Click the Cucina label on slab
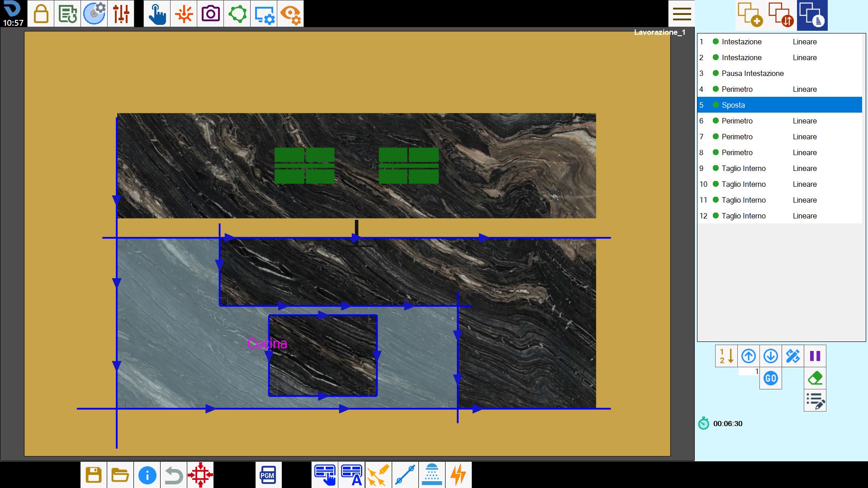Viewport: 868px width, 488px height. click(267, 344)
